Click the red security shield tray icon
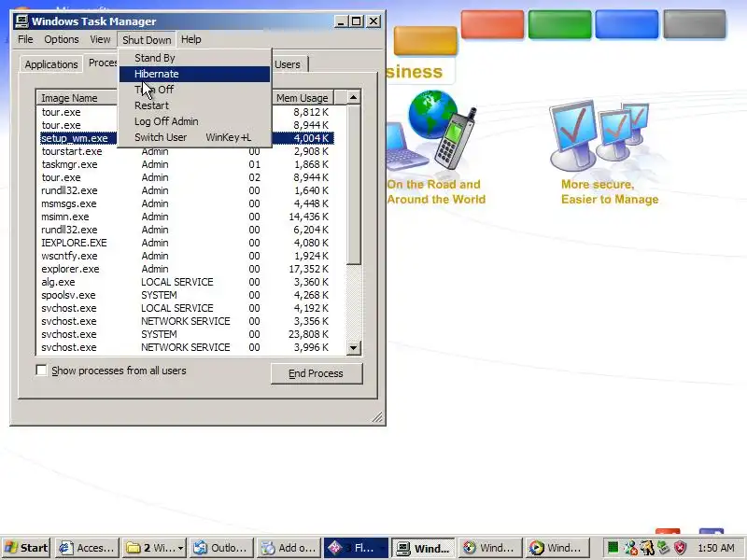Screen dimensions: 747x560 pos(680,548)
